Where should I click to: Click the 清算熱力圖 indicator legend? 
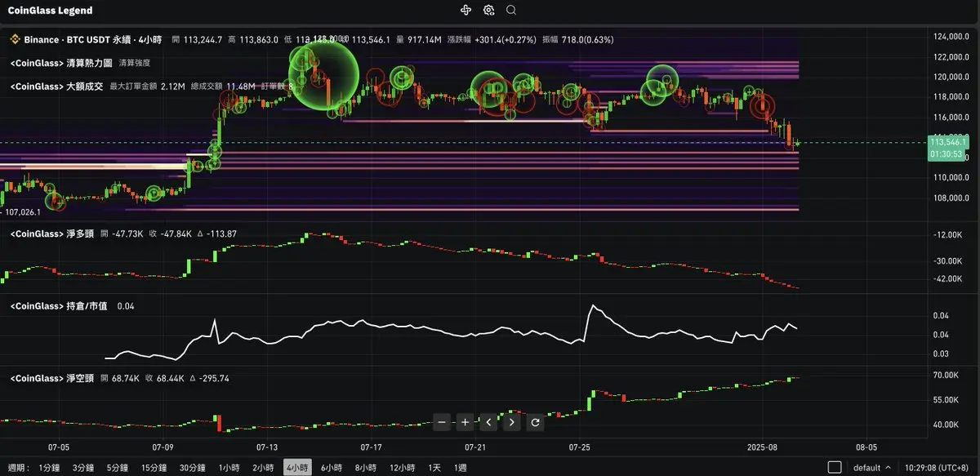[x=61, y=62]
